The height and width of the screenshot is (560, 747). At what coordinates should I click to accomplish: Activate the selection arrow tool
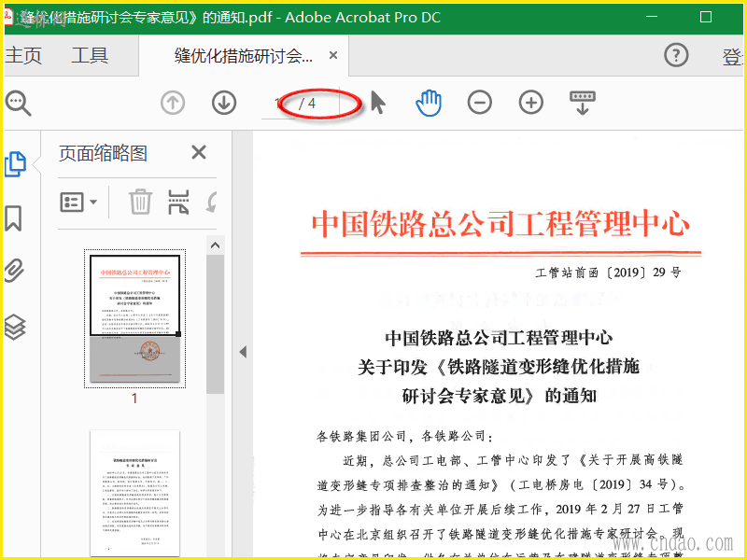click(x=378, y=103)
